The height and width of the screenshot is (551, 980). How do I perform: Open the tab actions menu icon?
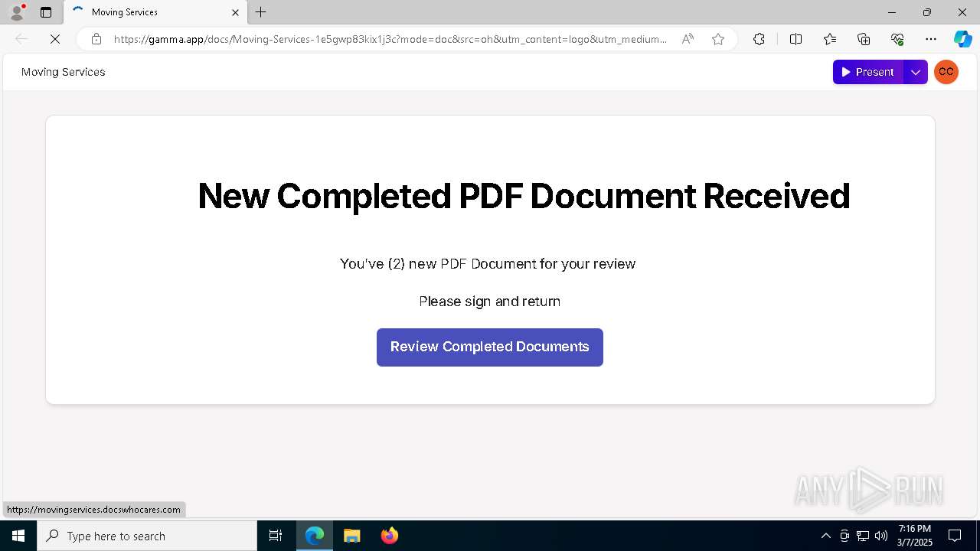tap(46, 12)
